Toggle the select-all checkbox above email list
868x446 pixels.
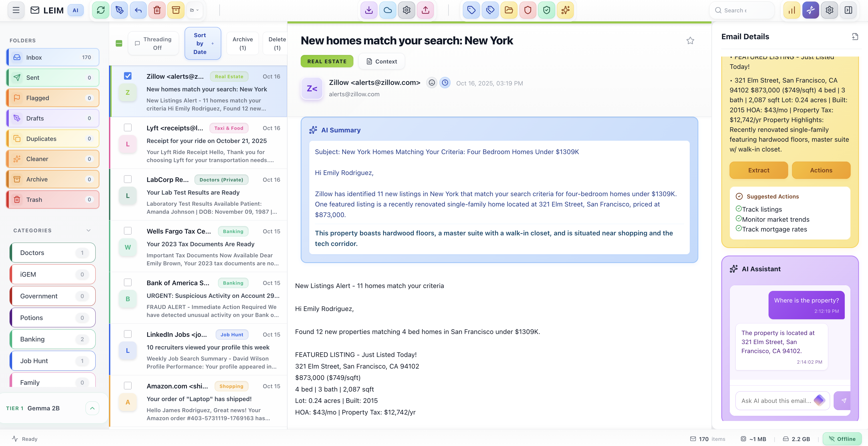pos(119,43)
